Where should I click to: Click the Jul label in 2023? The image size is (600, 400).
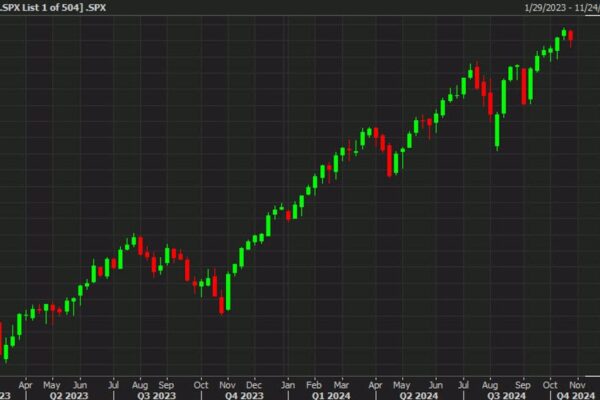point(113,385)
